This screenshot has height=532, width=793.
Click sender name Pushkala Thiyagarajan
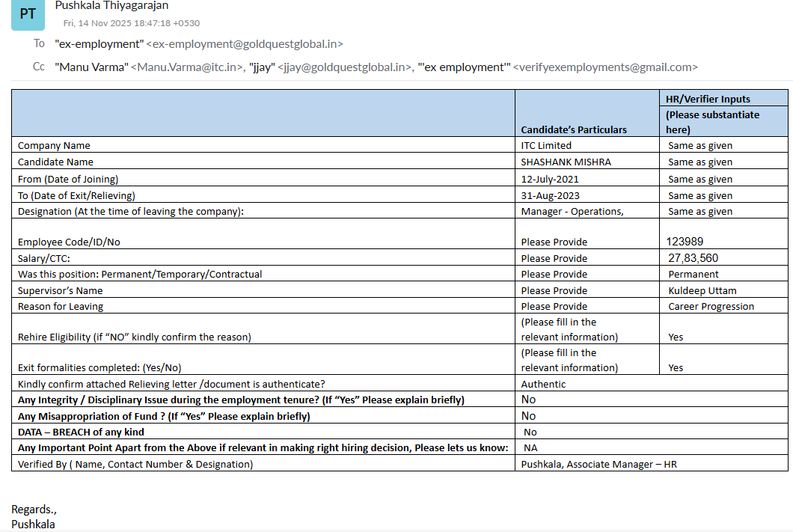pyautogui.click(x=111, y=5)
